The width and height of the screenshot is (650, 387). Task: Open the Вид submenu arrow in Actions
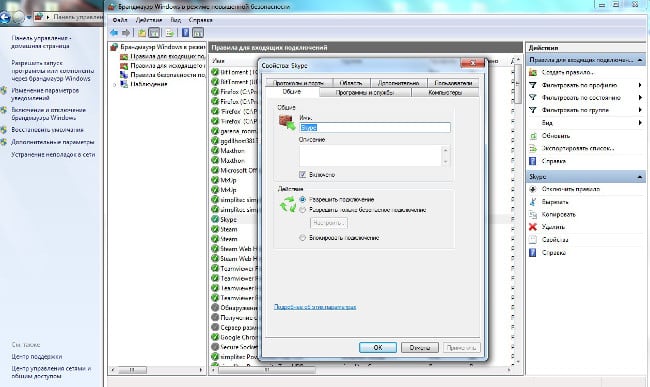coord(640,123)
